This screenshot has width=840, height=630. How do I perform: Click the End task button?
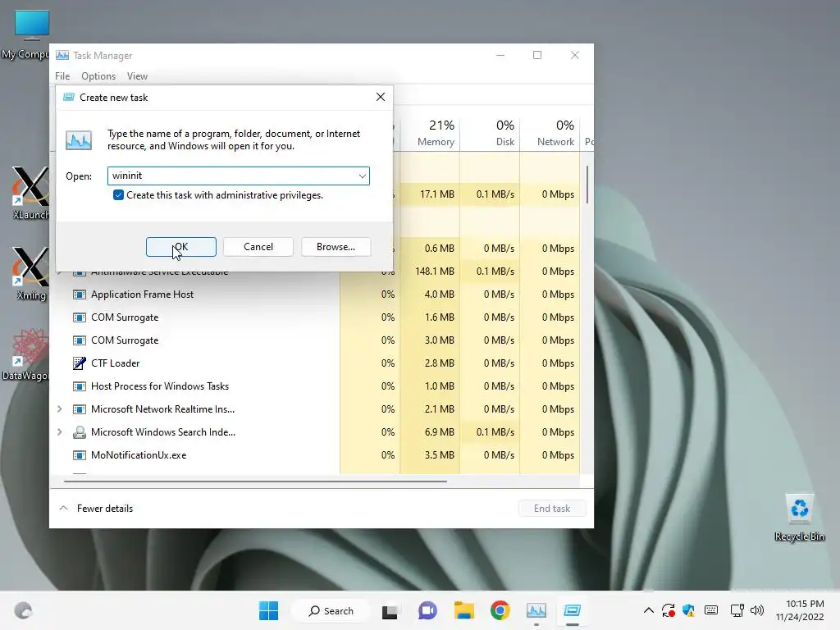pos(552,509)
